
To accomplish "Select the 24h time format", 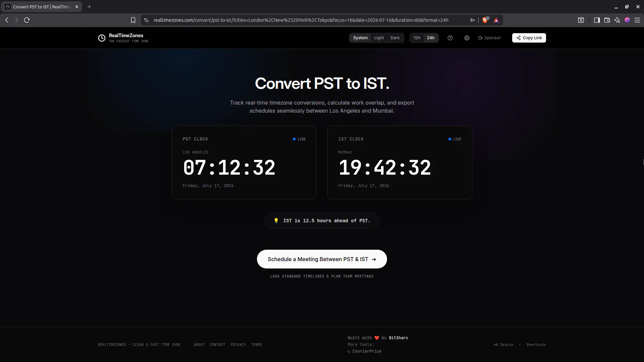I will coord(431,38).
